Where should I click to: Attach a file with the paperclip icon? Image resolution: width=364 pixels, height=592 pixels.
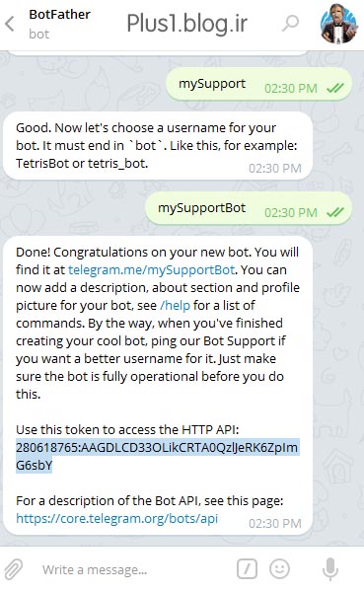[x=14, y=569]
